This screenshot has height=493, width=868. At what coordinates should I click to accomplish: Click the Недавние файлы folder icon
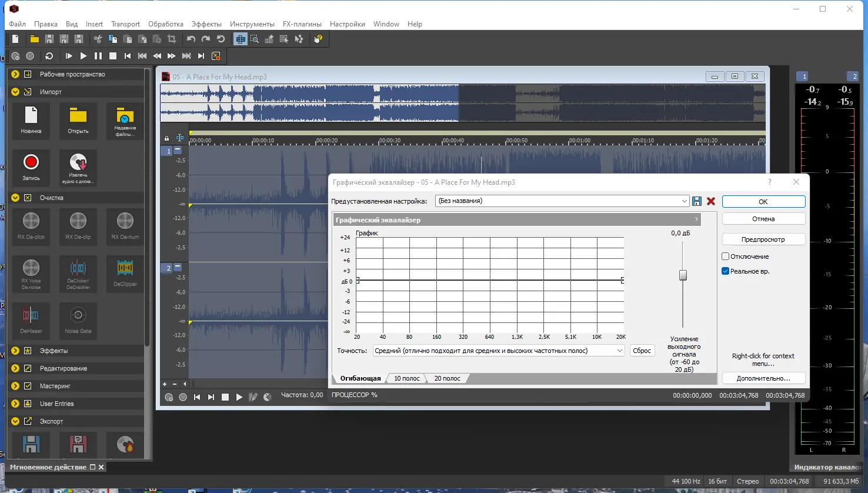pos(125,116)
